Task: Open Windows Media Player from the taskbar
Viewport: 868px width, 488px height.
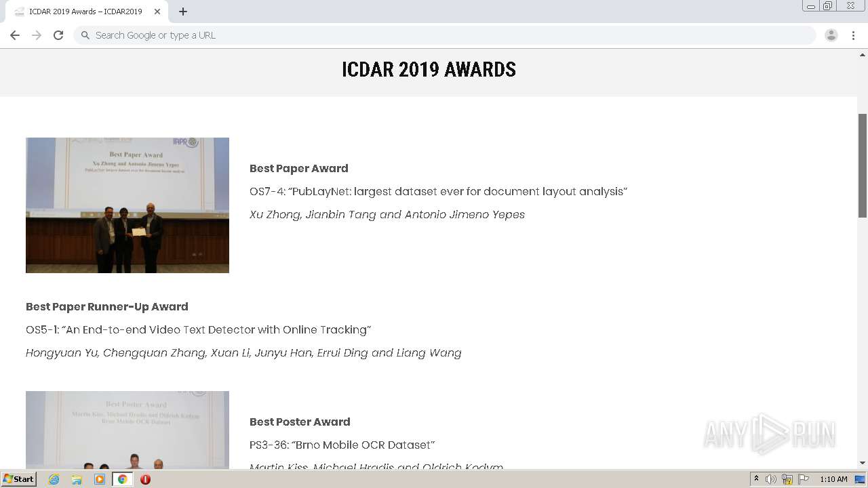Action: tap(100, 479)
